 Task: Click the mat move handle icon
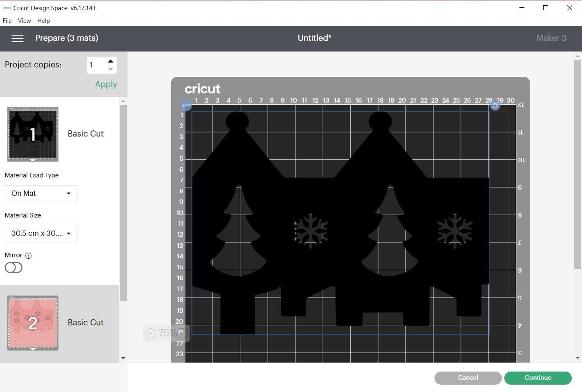(x=186, y=105)
